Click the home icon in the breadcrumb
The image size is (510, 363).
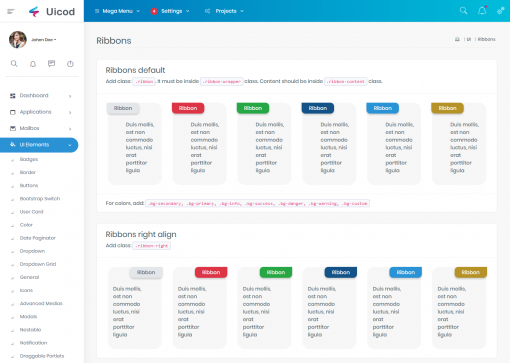click(457, 39)
